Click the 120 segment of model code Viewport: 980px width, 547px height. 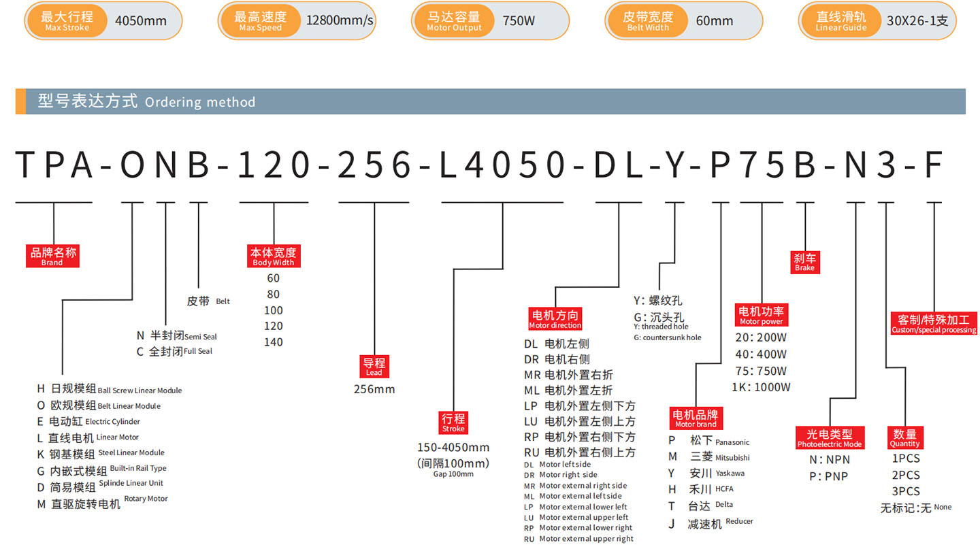(274, 165)
